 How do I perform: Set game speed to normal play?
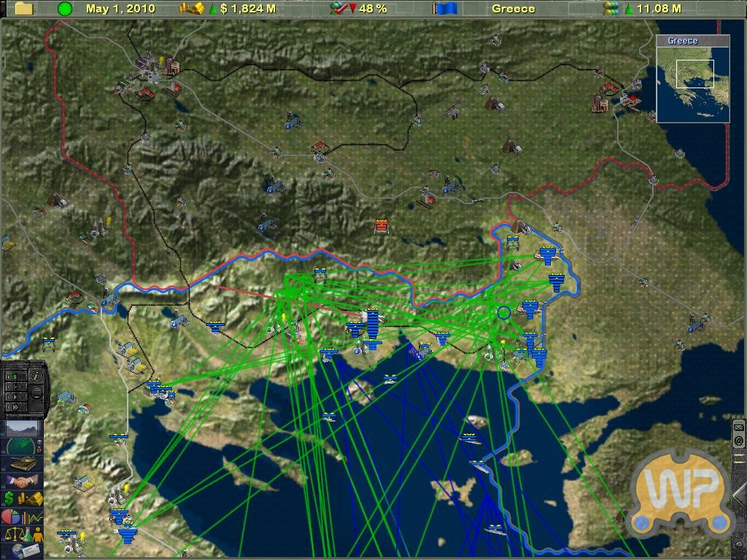pos(12,397)
